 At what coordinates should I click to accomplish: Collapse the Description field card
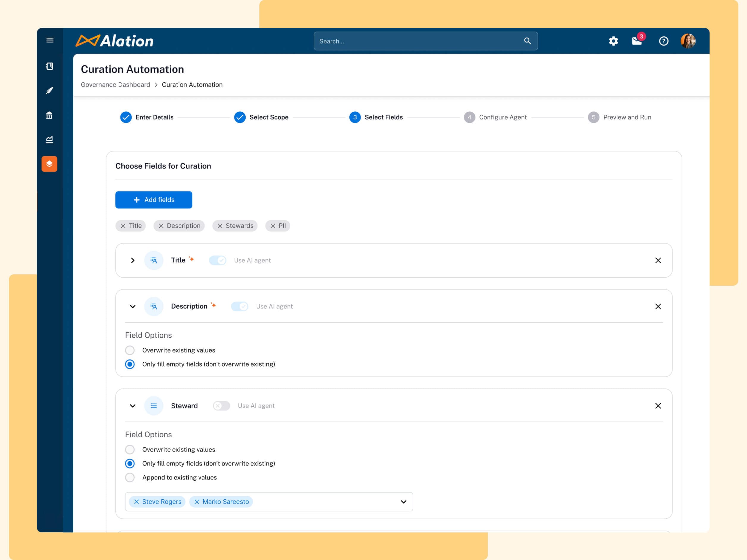point(132,306)
